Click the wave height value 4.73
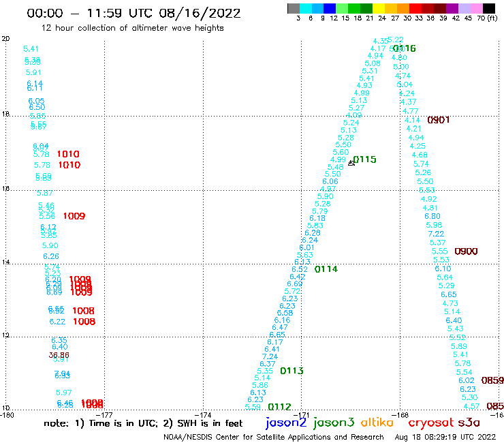This screenshot has height=443, width=504. pyautogui.click(x=450, y=303)
